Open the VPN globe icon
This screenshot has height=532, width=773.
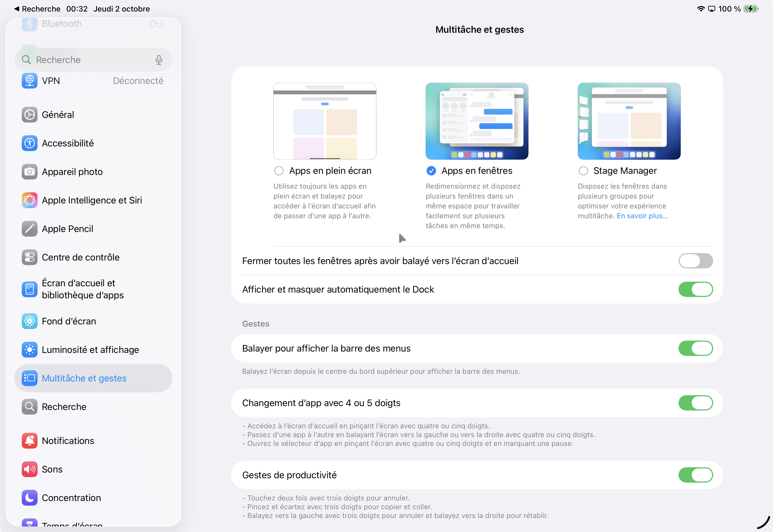(30, 81)
